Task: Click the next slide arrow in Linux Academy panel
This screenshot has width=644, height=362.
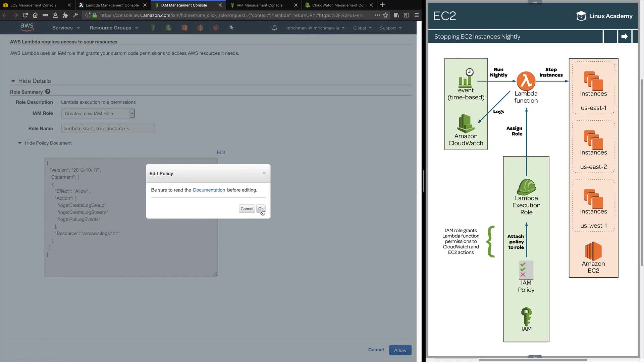Action: (624, 37)
